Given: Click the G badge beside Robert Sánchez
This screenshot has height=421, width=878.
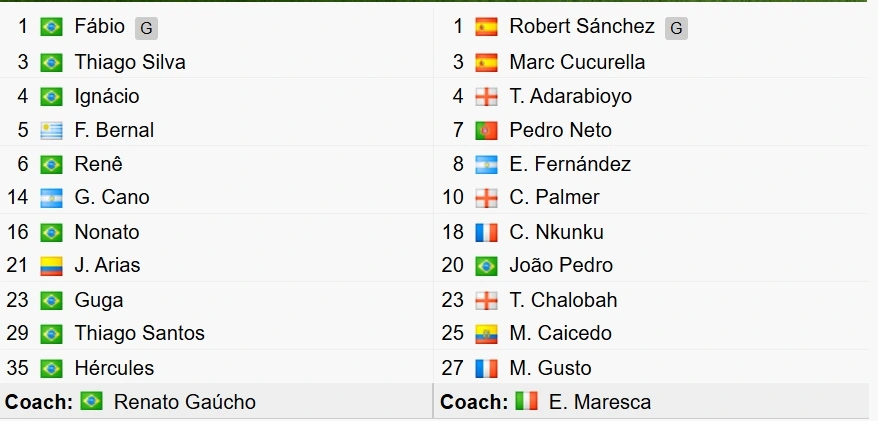Looking at the screenshot, I should [676, 29].
